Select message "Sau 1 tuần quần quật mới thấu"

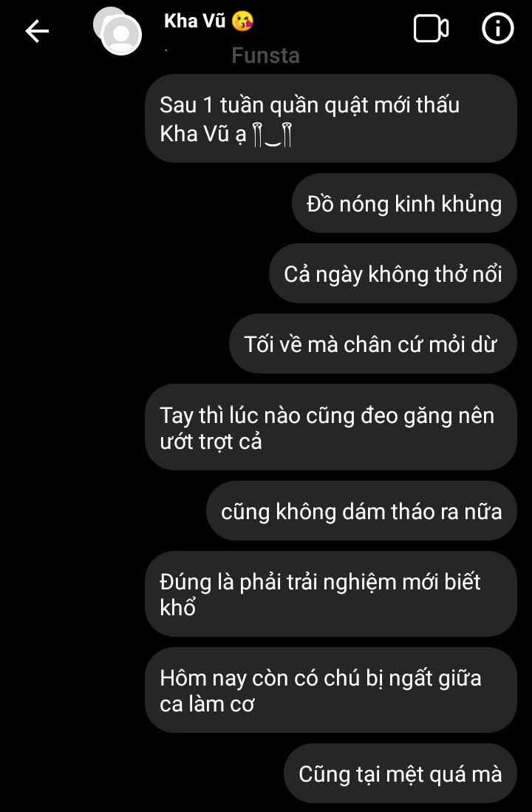[x=331, y=118]
